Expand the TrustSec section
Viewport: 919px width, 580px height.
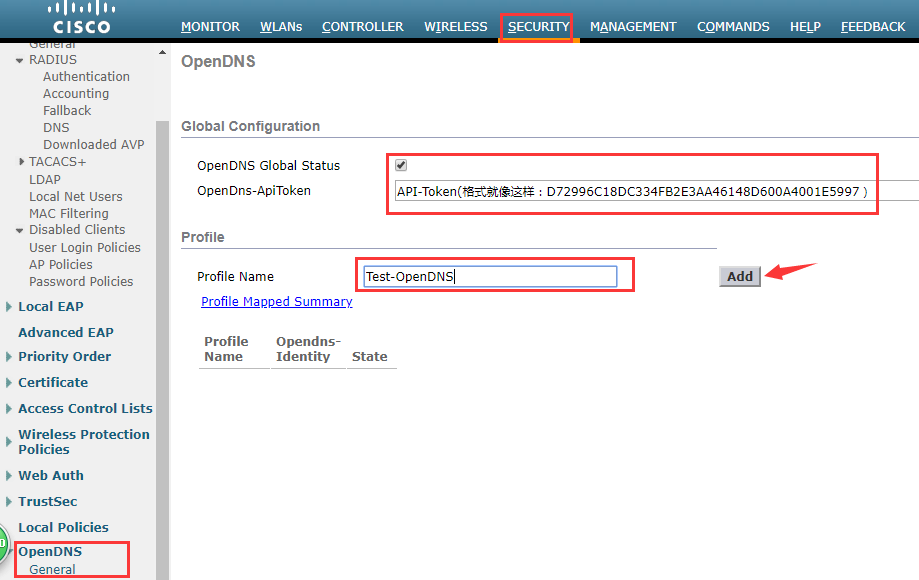[x=9, y=501]
